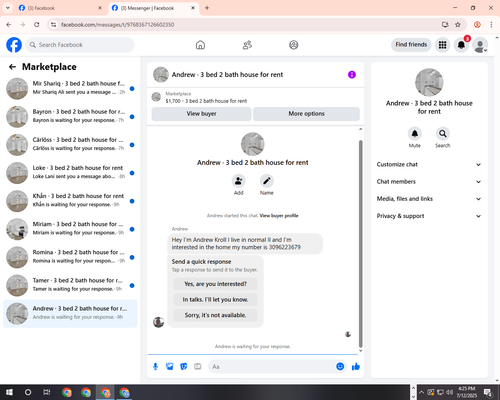This screenshot has height=400, width=500.
Task: Open the Windows Start menu
Action: click(9, 392)
